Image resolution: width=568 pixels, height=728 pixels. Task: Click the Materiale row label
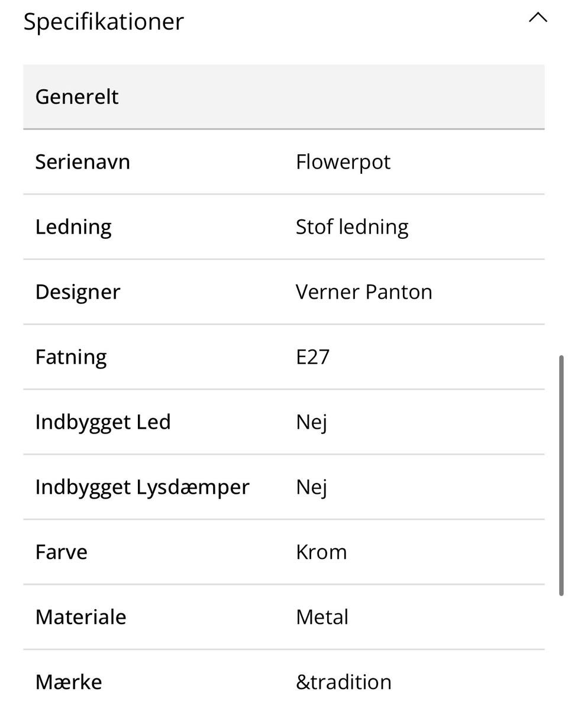[x=80, y=617]
